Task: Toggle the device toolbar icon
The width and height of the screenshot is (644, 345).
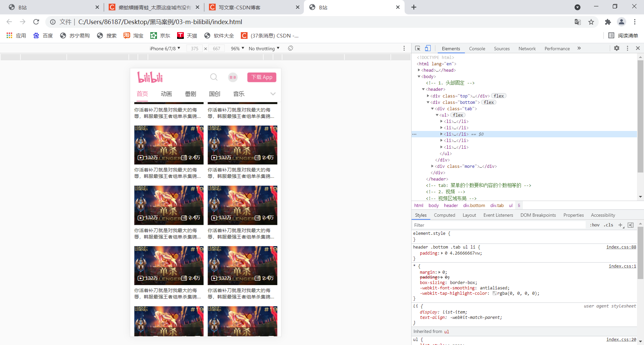Action: [428, 48]
